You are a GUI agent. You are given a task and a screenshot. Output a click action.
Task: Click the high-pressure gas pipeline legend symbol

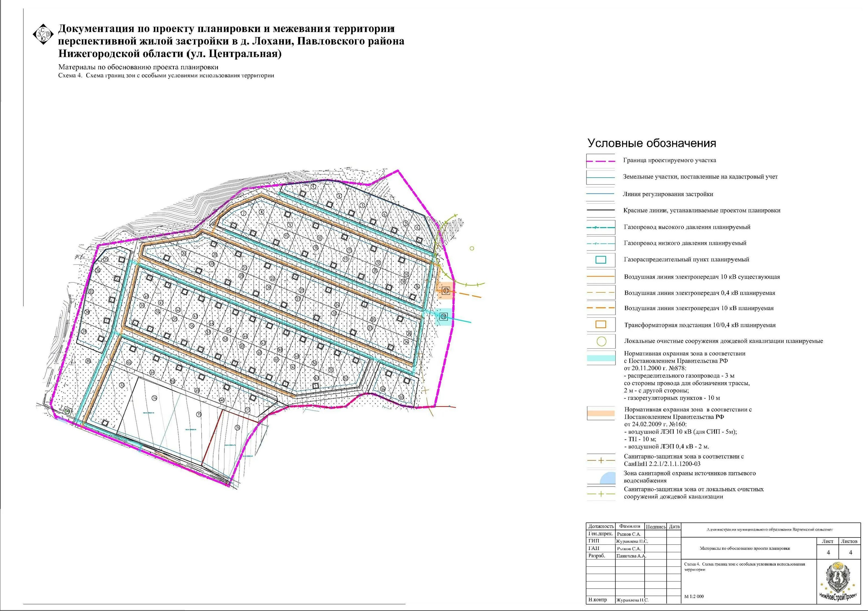click(600, 228)
